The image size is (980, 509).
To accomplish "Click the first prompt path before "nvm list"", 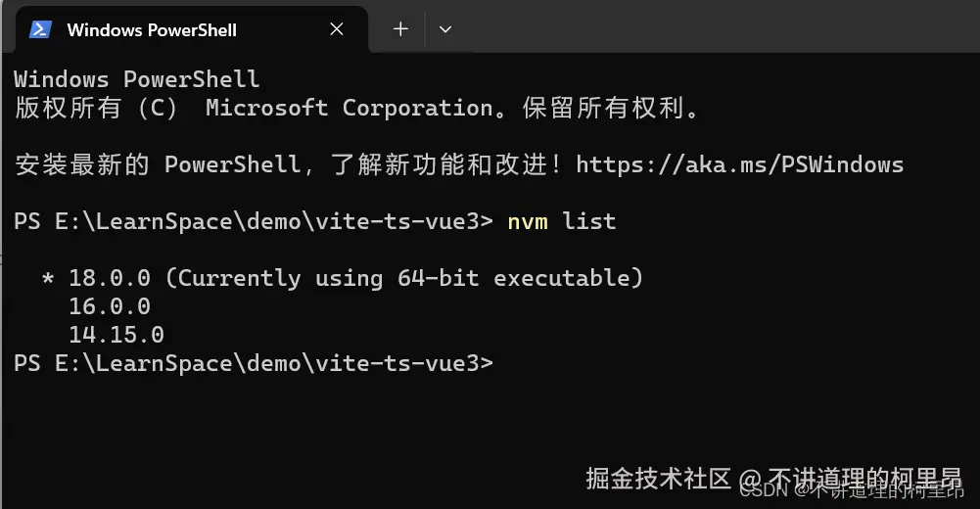I will click(253, 221).
